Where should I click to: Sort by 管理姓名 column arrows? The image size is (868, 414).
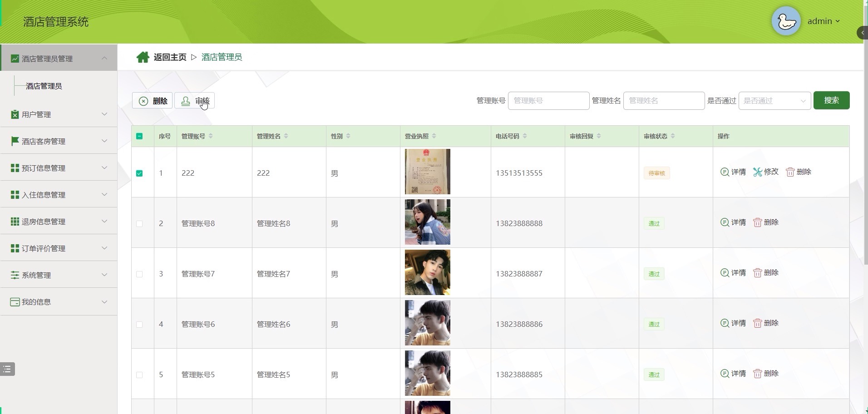tap(286, 136)
